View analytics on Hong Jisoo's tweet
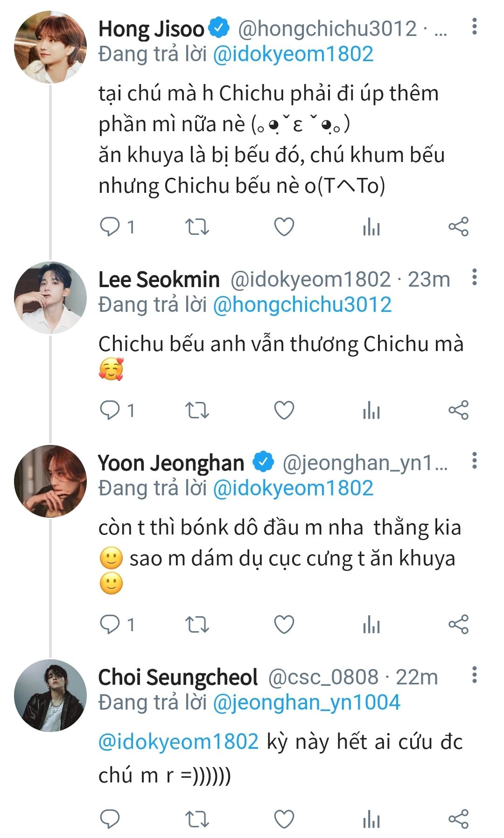Viewport: 504px width, 838px height. click(371, 227)
